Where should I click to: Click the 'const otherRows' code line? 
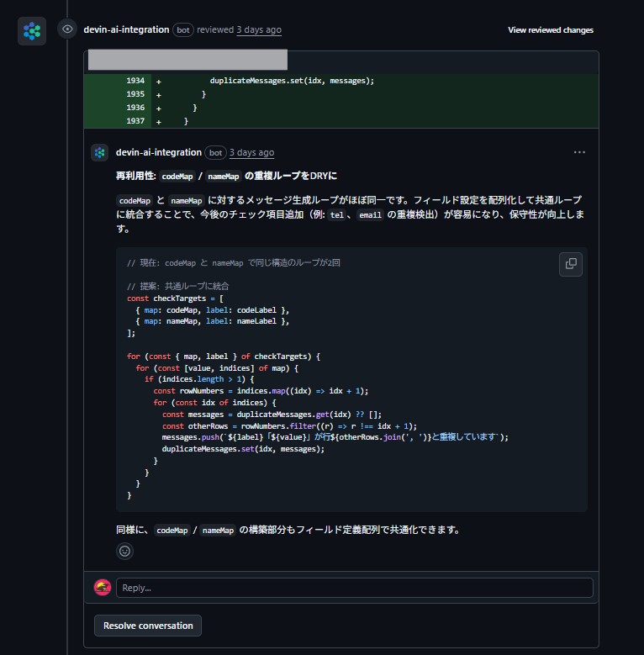(289, 426)
